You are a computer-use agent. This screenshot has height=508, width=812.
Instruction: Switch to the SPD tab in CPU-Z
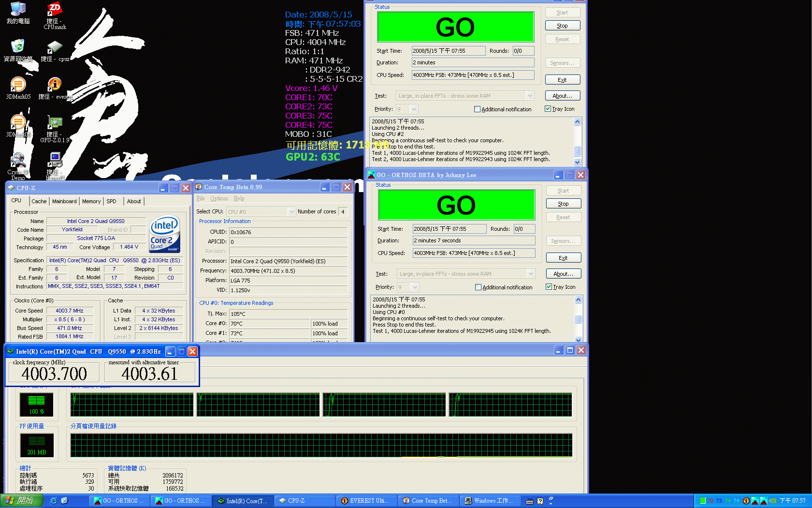[x=111, y=201]
